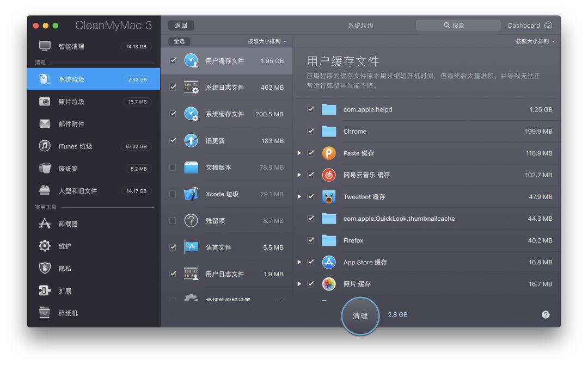Click the 网易云音乐 缓存 app icon
Viewport: 588px width, 366px height.
(x=329, y=175)
